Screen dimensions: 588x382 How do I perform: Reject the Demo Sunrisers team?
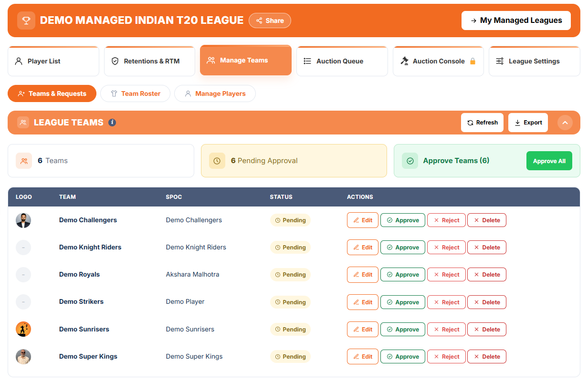click(x=446, y=330)
